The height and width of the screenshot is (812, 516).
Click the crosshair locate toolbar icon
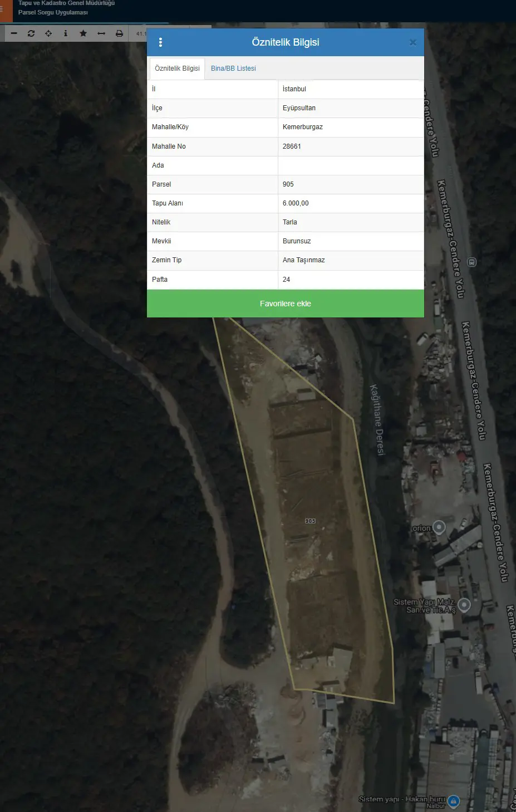pos(48,33)
